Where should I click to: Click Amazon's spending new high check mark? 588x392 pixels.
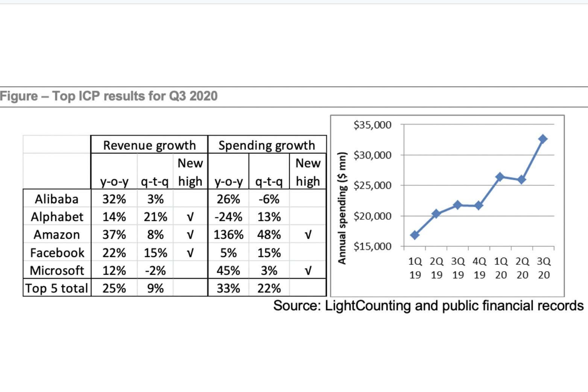point(308,235)
